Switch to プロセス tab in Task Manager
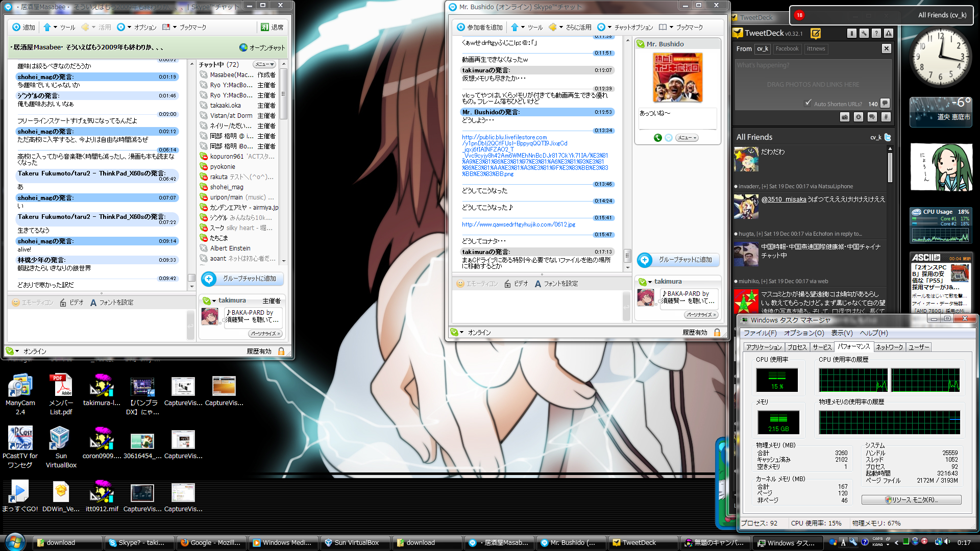The width and height of the screenshot is (980, 551). (797, 347)
